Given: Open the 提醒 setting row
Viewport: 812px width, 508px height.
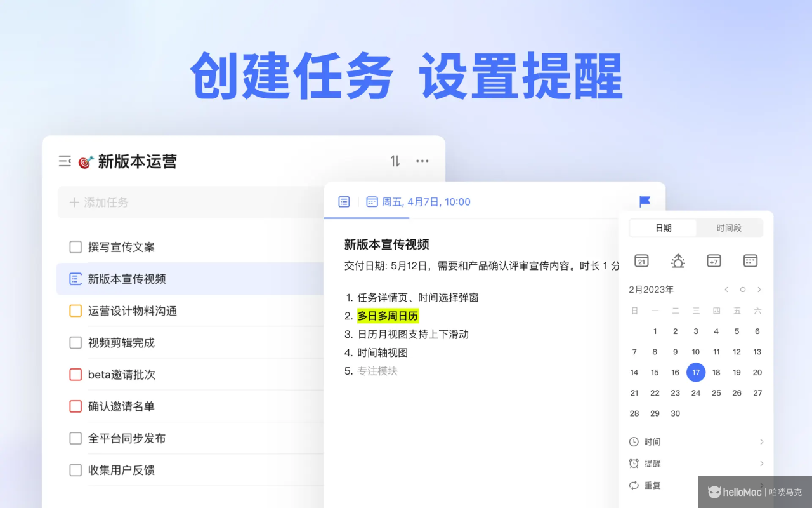Looking at the screenshot, I should [x=696, y=464].
